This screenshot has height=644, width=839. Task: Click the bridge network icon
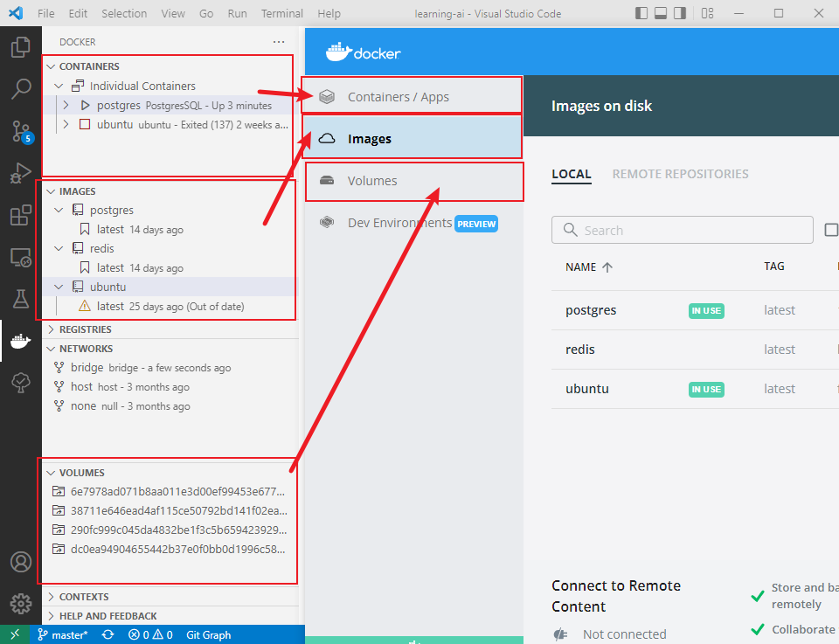(59, 368)
